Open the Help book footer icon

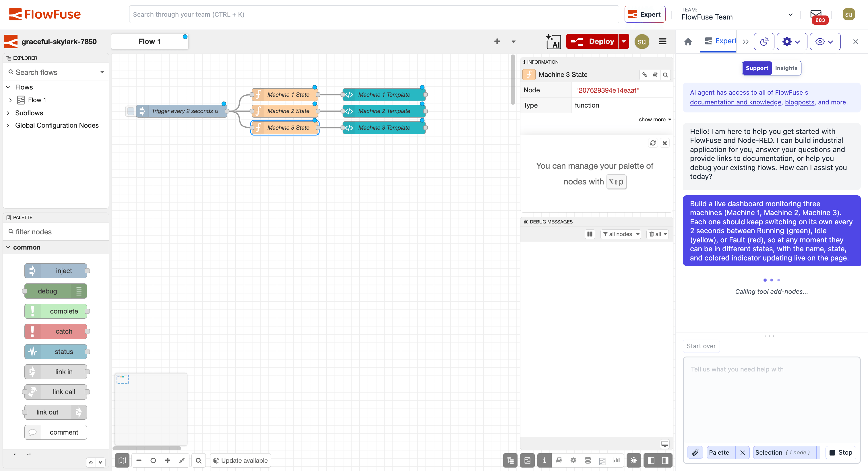(x=559, y=460)
